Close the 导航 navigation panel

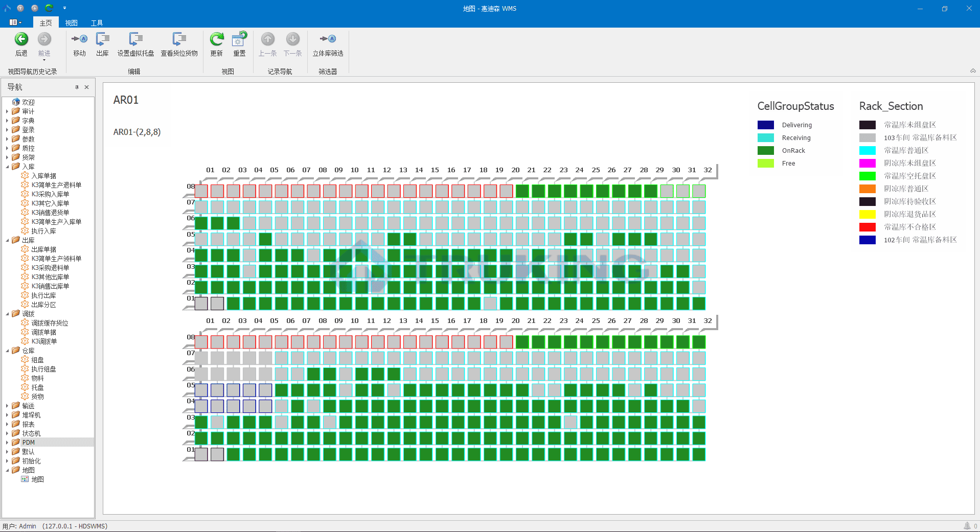(x=87, y=87)
